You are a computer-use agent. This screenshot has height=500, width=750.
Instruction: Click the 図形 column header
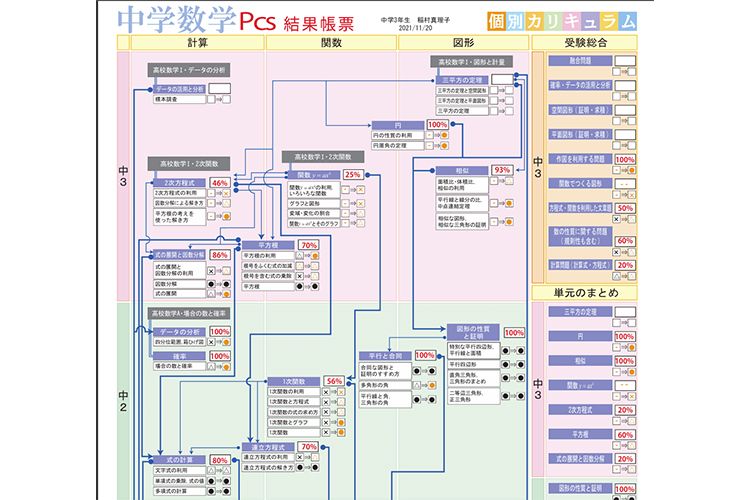pyautogui.click(x=463, y=43)
